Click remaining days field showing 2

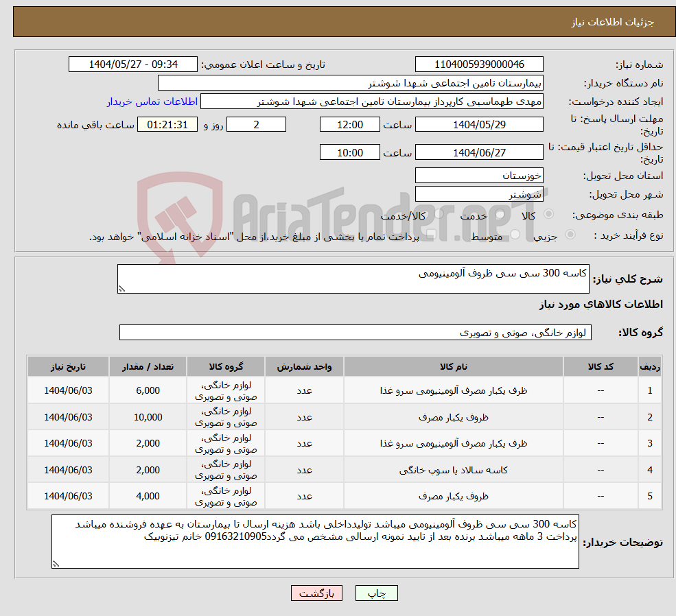pyautogui.click(x=256, y=124)
